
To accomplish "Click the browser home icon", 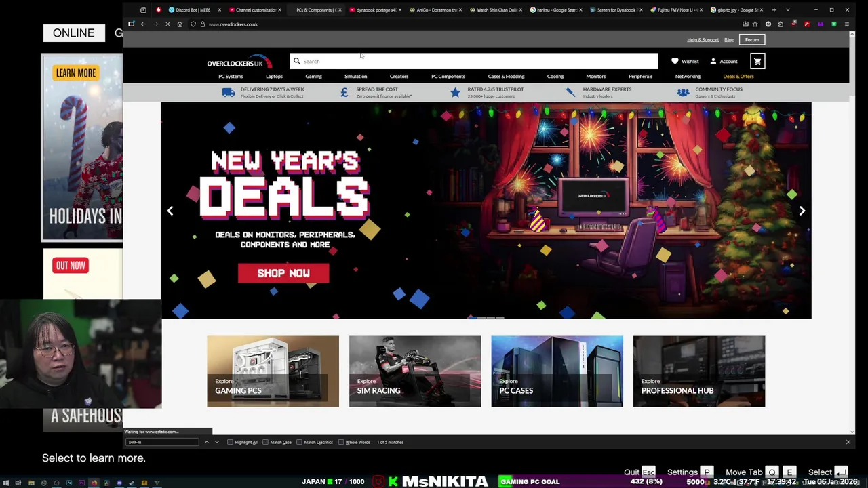I will (x=180, y=24).
